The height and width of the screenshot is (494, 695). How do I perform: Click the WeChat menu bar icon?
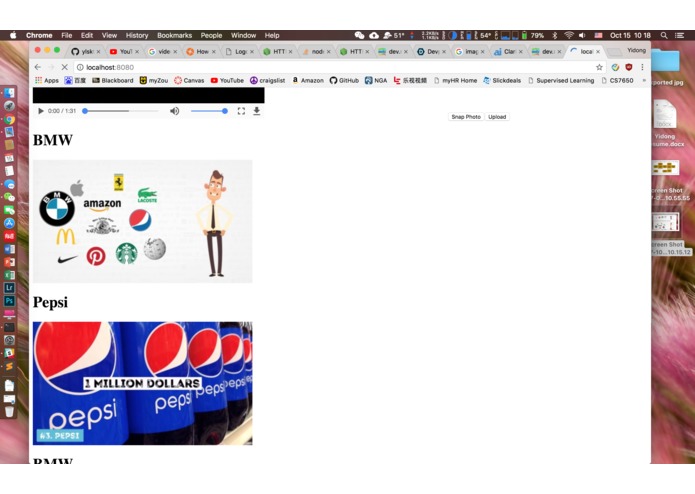click(x=359, y=35)
